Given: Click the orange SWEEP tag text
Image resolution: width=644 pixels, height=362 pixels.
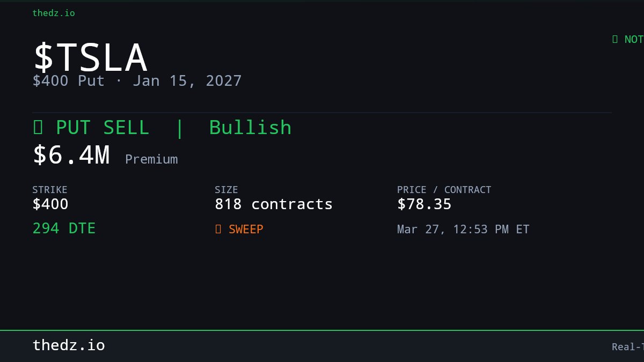Looking at the screenshot, I should pos(246,229).
